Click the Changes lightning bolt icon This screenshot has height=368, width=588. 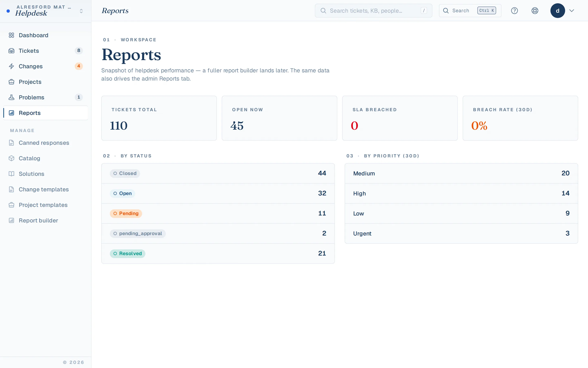click(11, 66)
